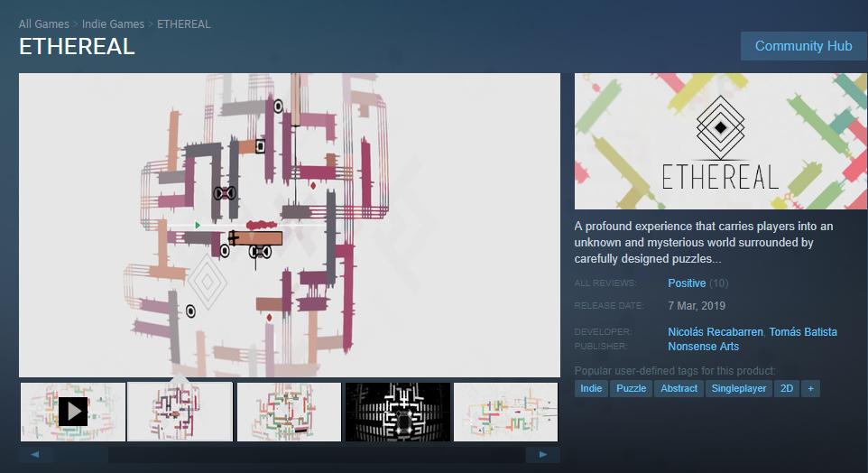Select the black and white screenshot thumbnail
This screenshot has height=473, width=868.
pos(398,412)
